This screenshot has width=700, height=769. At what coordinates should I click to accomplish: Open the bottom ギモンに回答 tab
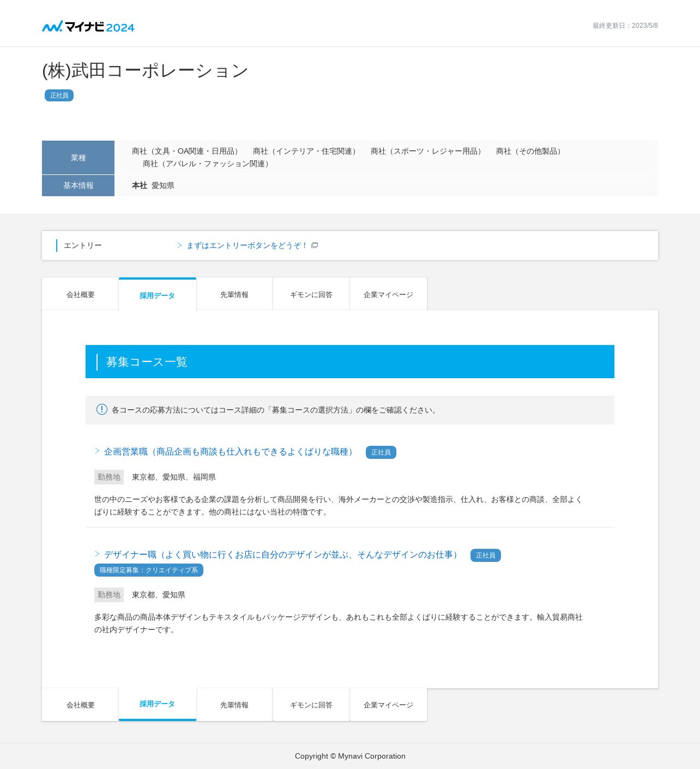click(x=311, y=705)
